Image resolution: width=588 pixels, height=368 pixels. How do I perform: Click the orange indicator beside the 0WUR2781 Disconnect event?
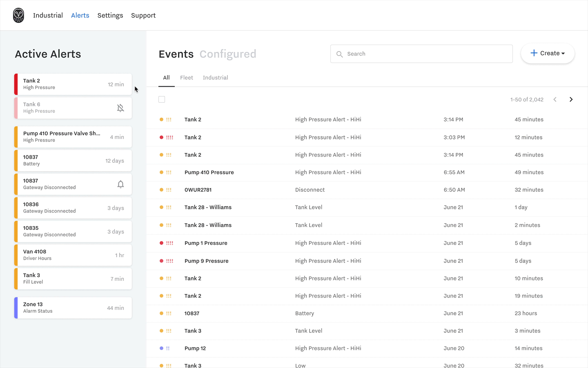tap(161, 190)
